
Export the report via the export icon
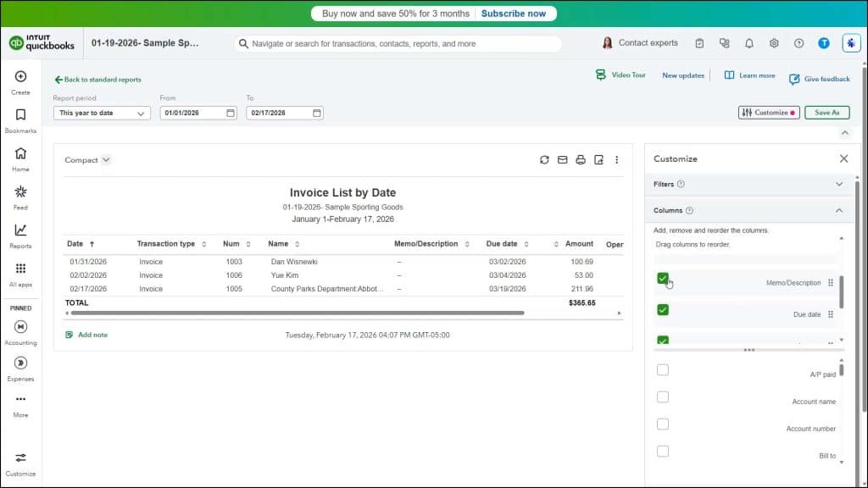pyautogui.click(x=598, y=159)
